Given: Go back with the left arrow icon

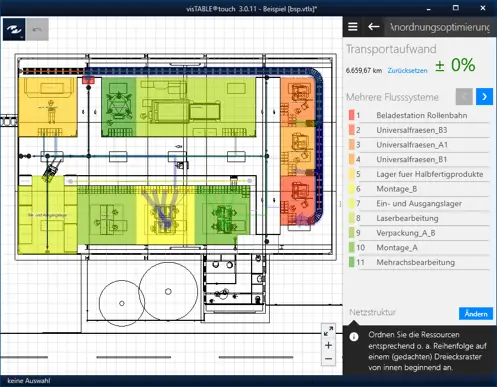Looking at the screenshot, I should point(374,27).
